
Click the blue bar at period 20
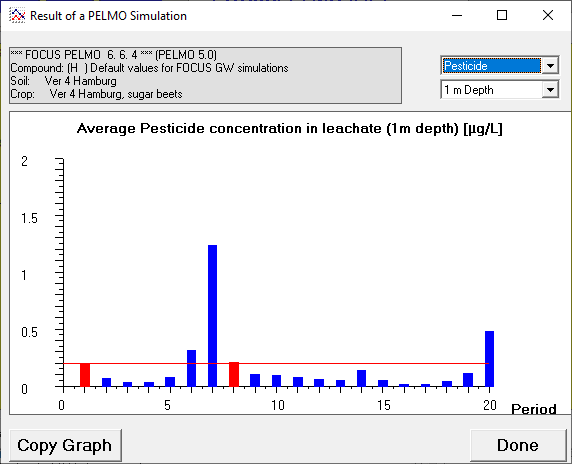(x=489, y=359)
